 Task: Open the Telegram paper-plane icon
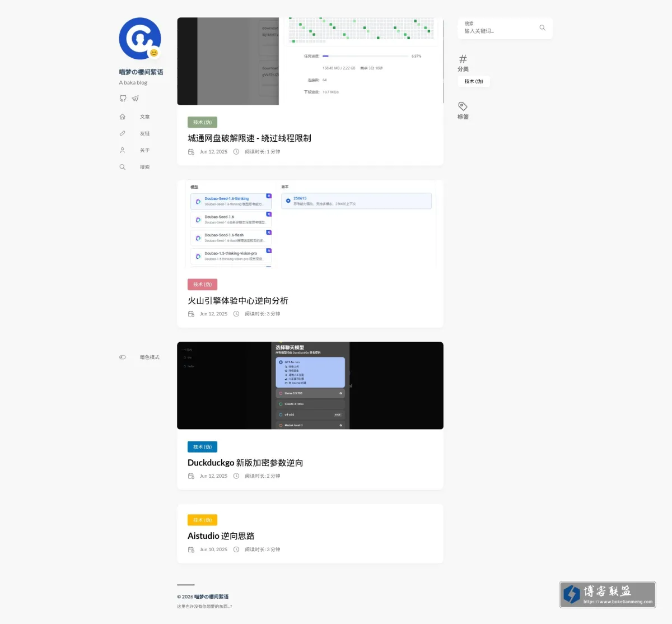coord(135,98)
